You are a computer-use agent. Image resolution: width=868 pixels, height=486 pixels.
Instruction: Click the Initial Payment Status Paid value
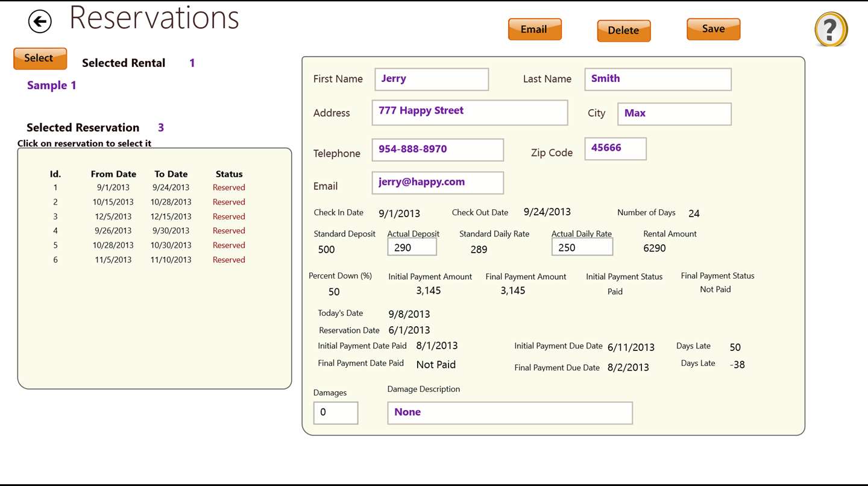click(615, 291)
